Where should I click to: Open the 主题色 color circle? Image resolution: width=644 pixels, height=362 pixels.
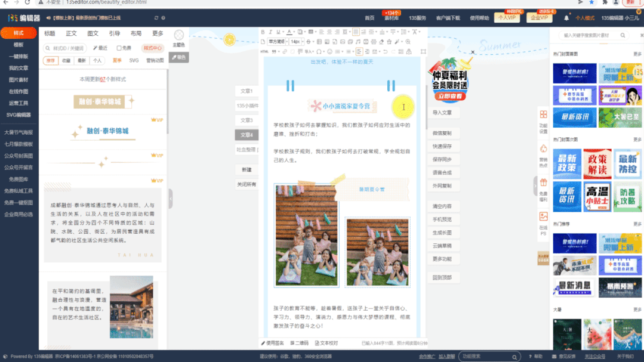pos(178,35)
